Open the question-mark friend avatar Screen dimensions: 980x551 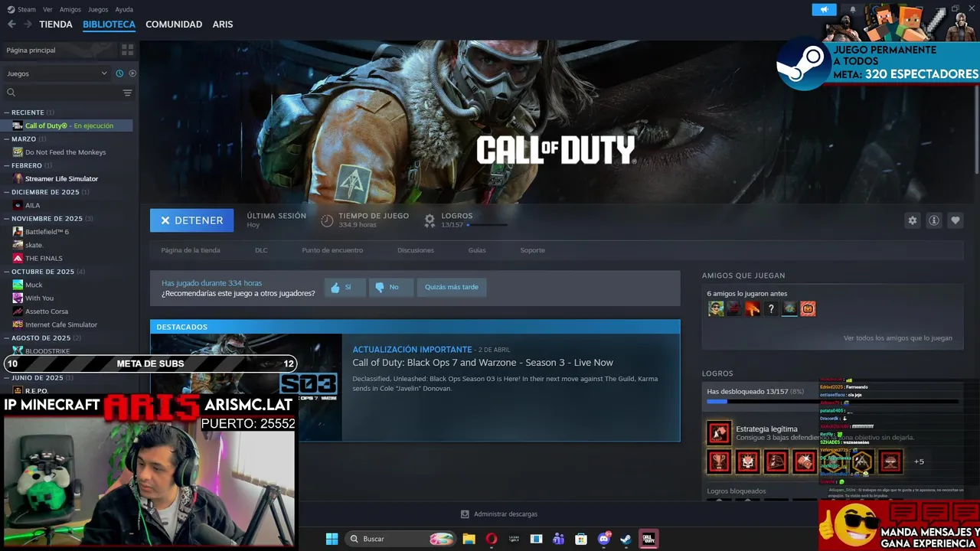pos(771,308)
